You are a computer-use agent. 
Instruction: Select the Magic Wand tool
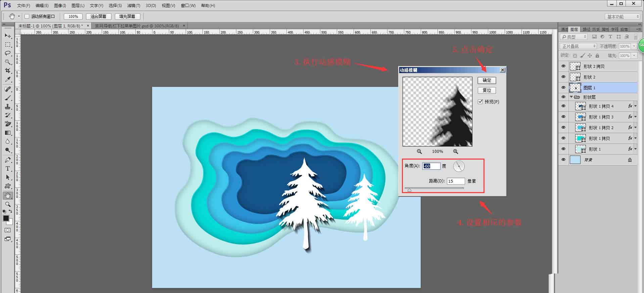(8, 62)
